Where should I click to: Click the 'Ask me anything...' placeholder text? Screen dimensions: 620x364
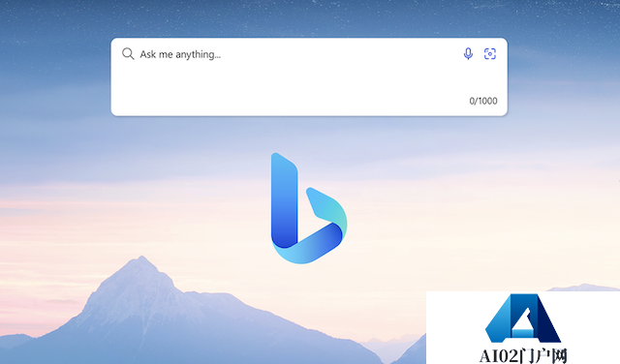(180, 54)
